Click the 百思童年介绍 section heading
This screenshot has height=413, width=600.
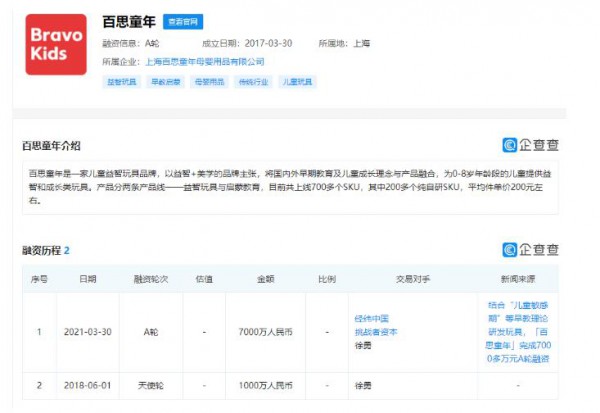51,146
